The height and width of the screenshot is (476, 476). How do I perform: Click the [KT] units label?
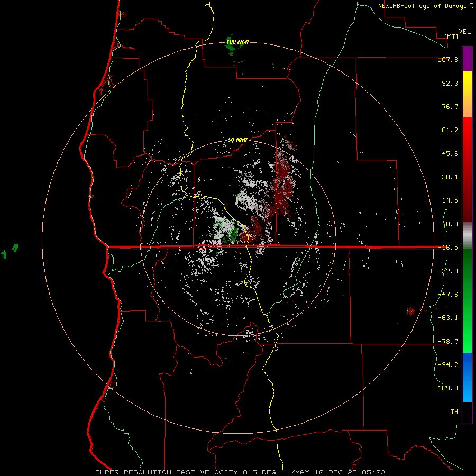[451, 36]
